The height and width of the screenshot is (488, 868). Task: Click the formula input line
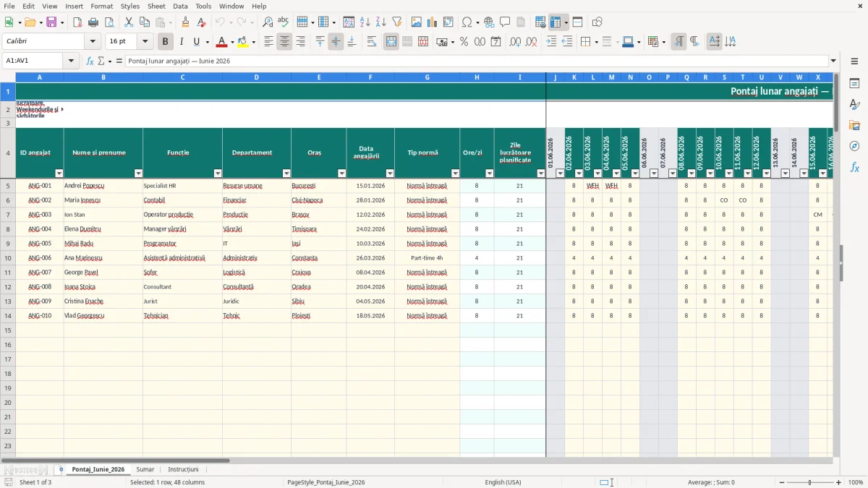point(477,61)
